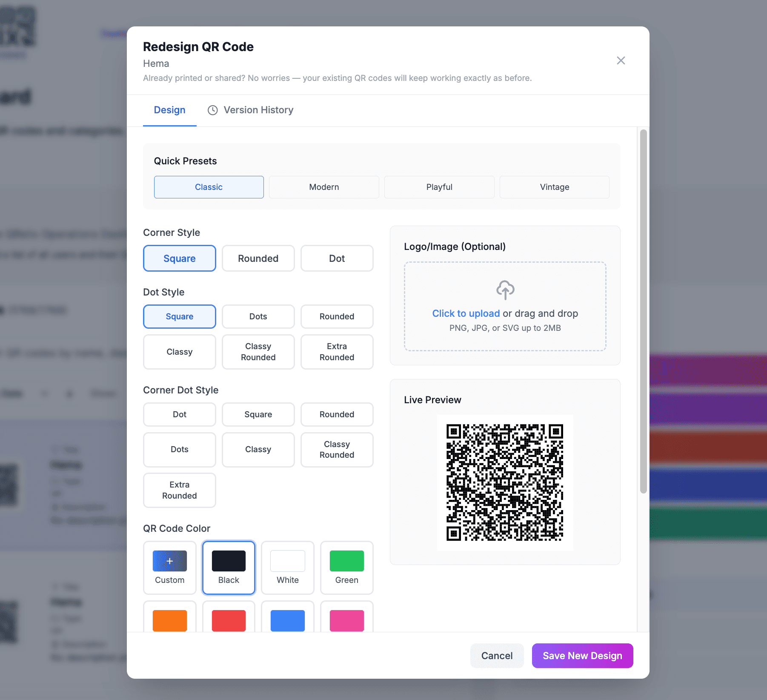Choose the Dots dot style
Screen dimensions: 767x700
click(258, 316)
